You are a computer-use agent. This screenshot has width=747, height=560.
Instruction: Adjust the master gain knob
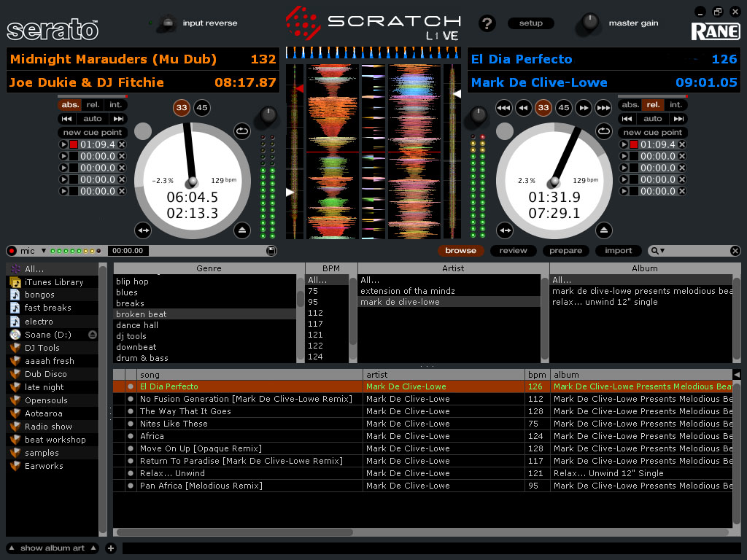[x=589, y=23]
